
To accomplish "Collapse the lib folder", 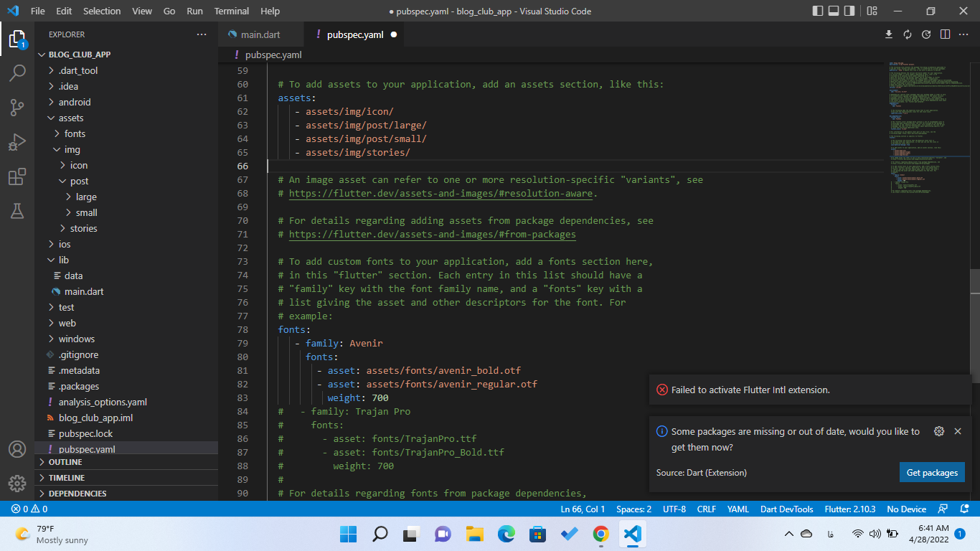I will click(x=126, y=260).
